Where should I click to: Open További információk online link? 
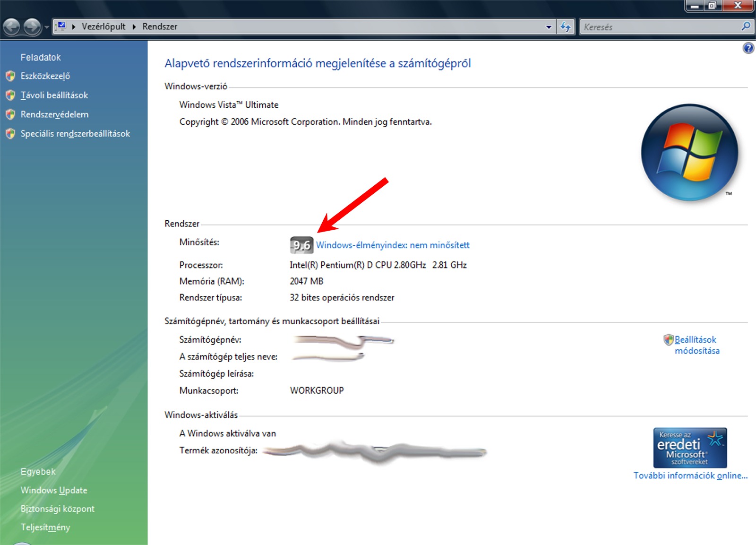pyautogui.click(x=690, y=476)
